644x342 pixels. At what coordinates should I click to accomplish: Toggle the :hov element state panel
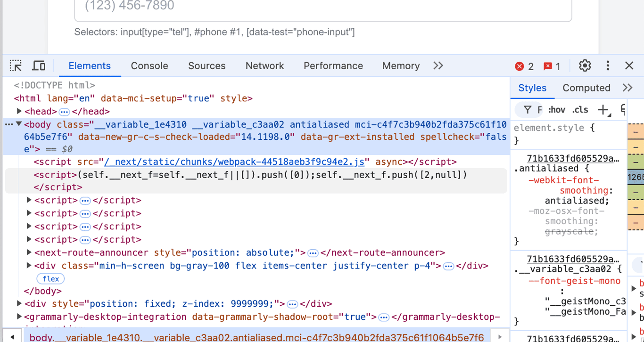(x=556, y=110)
